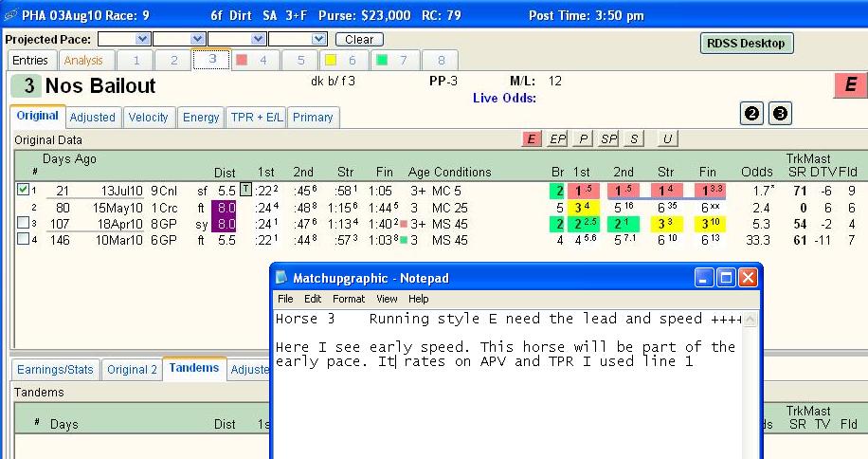Open the Adjusted data tab

(x=93, y=118)
